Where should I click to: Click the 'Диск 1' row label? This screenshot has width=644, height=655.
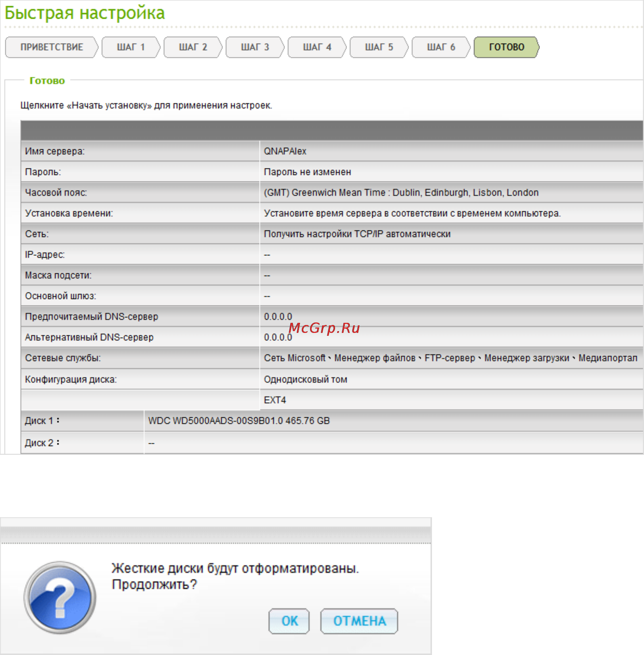(42, 421)
